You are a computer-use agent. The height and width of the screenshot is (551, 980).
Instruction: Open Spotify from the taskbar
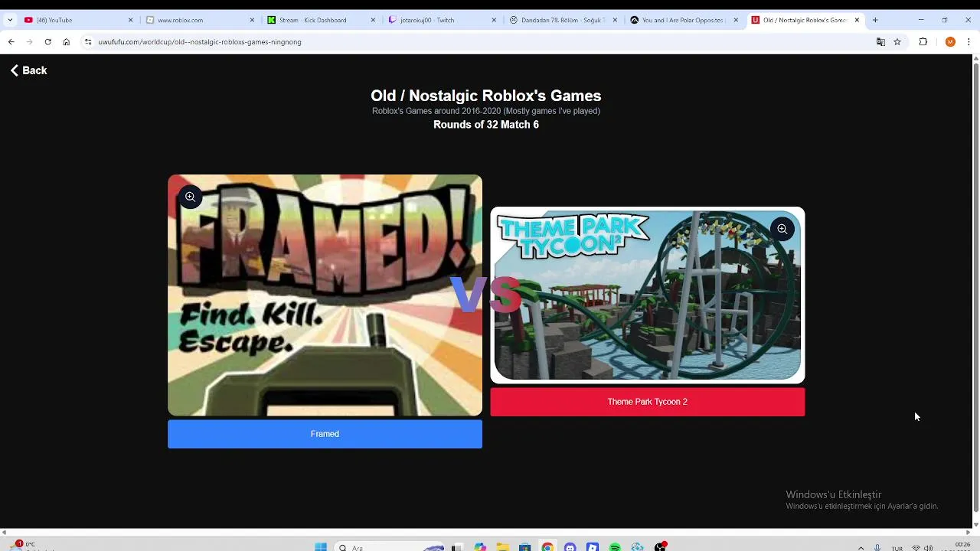[615, 547]
